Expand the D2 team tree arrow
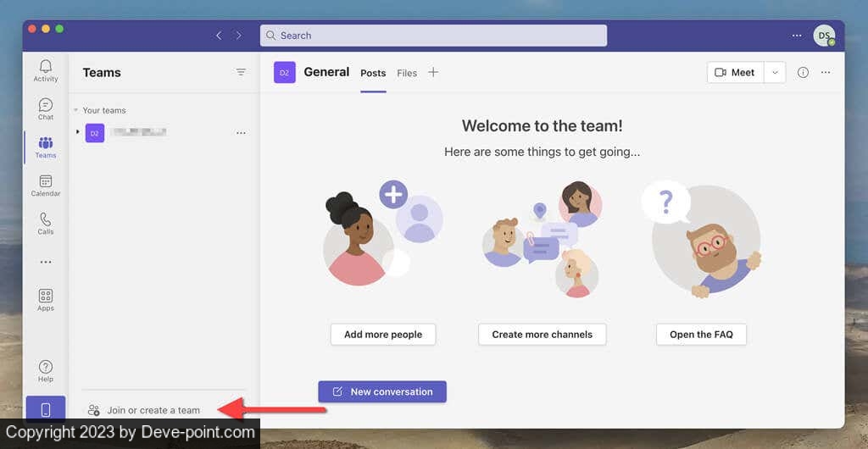The image size is (868, 449). 78,132
